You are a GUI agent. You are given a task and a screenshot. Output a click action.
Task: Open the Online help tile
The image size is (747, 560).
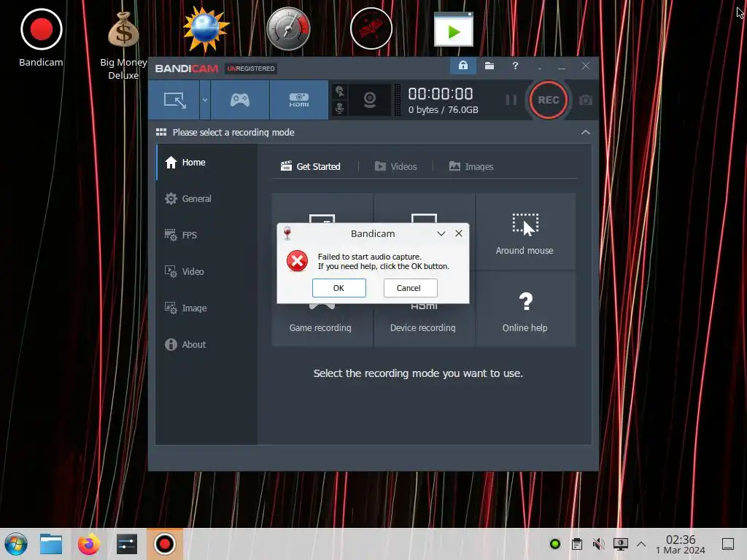click(525, 309)
